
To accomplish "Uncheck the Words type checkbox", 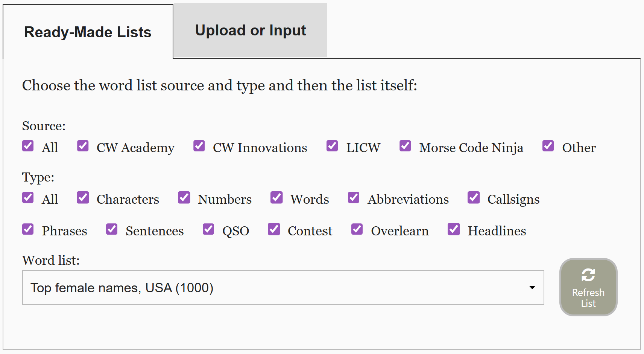I will (x=276, y=197).
